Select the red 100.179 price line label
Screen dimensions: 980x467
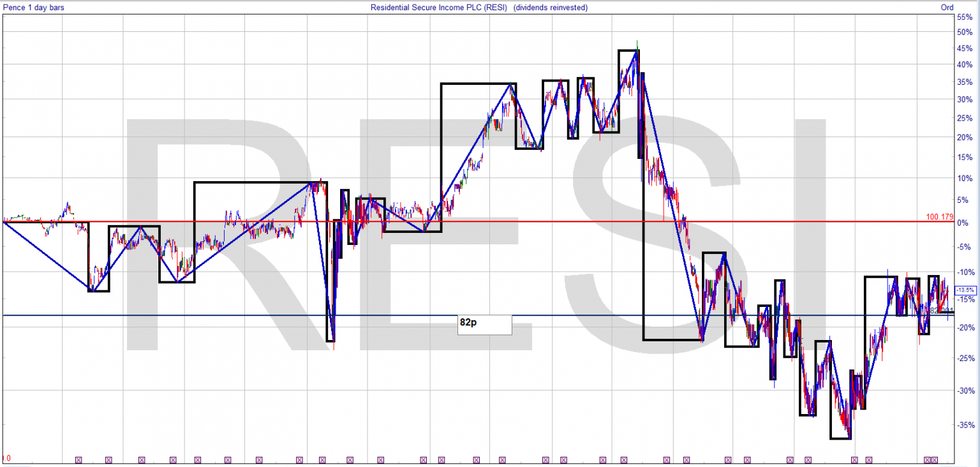[939, 217]
